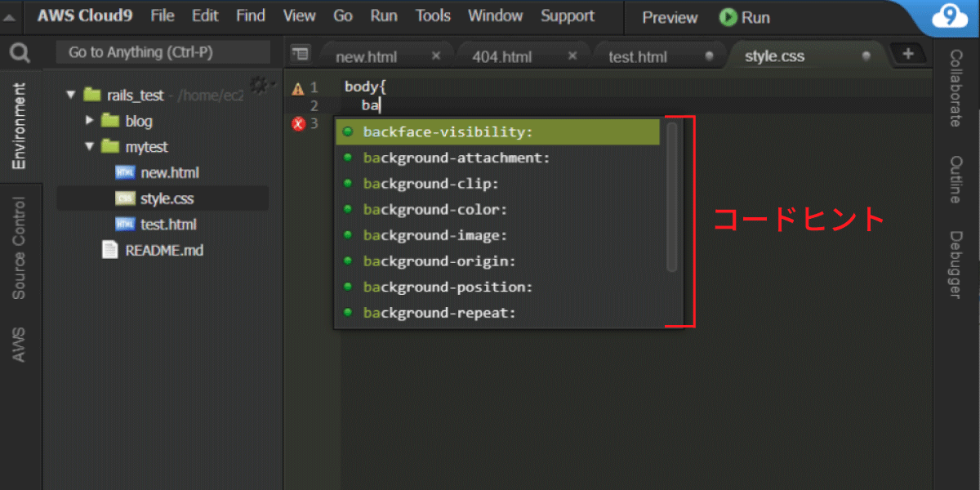This screenshot has width=980, height=490.
Task: Open the Debugger panel
Action: pyautogui.click(x=955, y=265)
